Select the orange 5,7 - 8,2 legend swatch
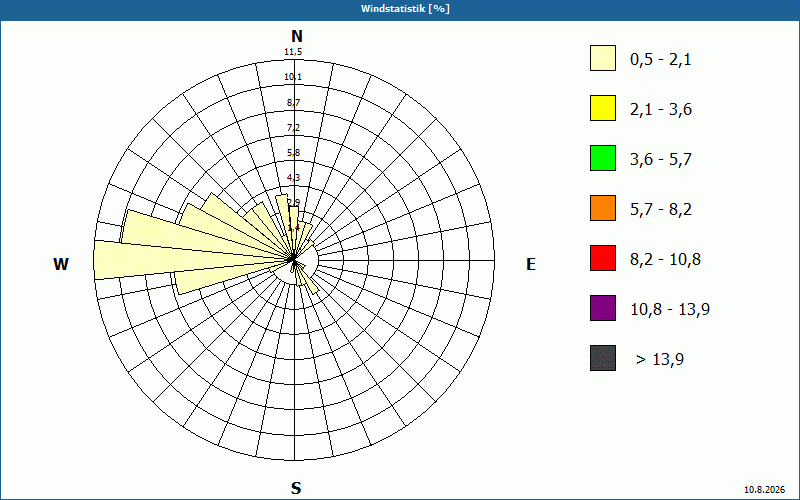This screenshot has height=500, width=800. click(x=603, y=208)
